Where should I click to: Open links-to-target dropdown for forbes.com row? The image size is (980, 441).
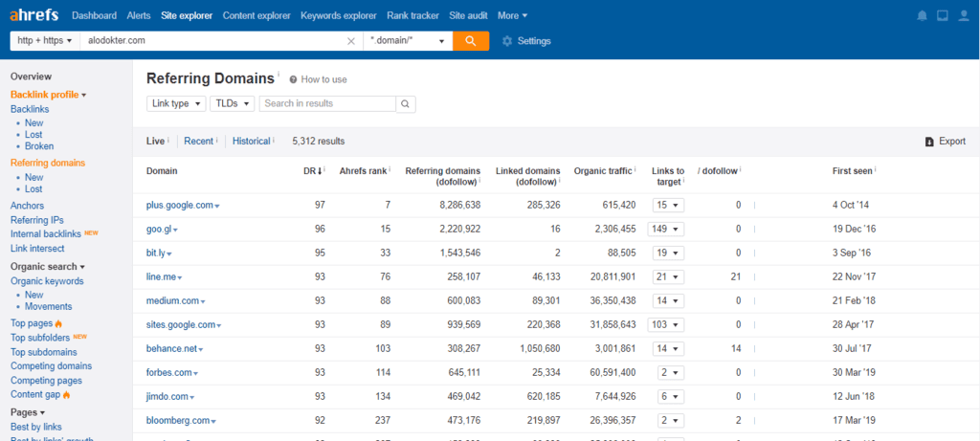click(671, 372)
